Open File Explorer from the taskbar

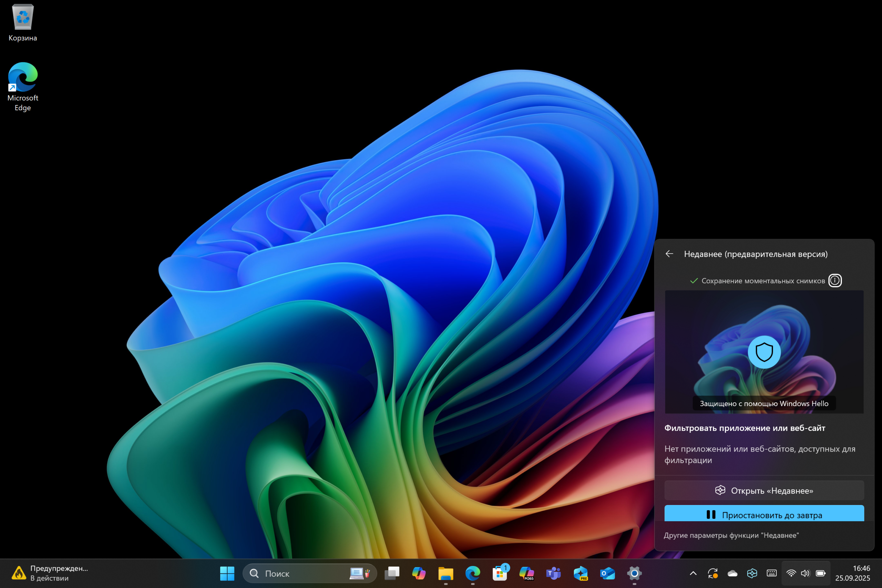pyautogui.click(x=445, y=573)
